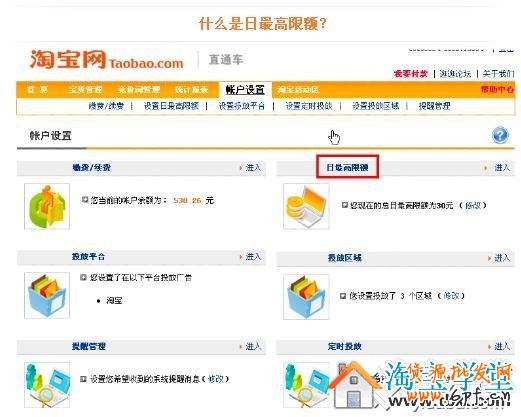Click the 提醒管理 magnifier icon
The width and height of the screenshot is (521, 417).
pos(47,385)
